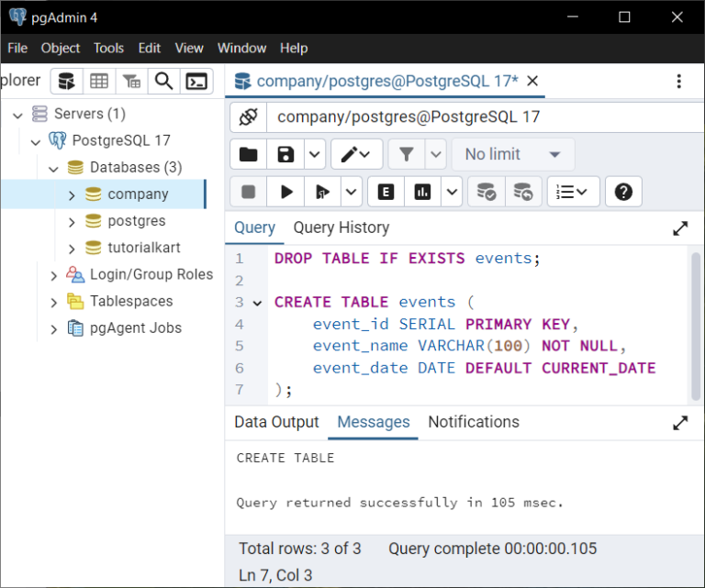Click the Filtered Rows icon in explorer toolbar
Screen dimensions: 705x588
tap(131, 82)
